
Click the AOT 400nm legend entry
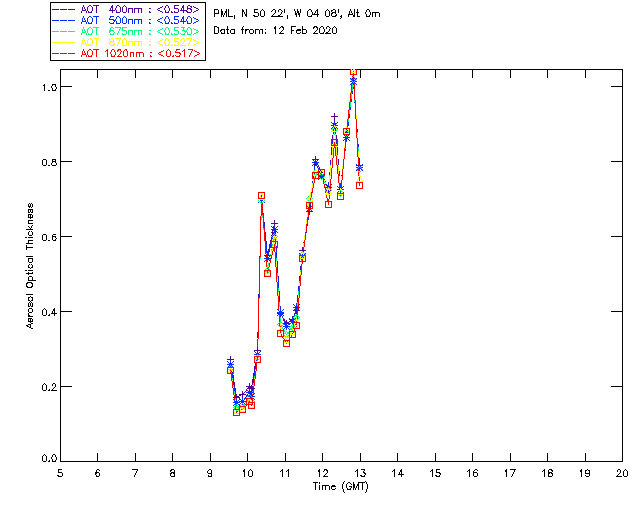[126, 9]
